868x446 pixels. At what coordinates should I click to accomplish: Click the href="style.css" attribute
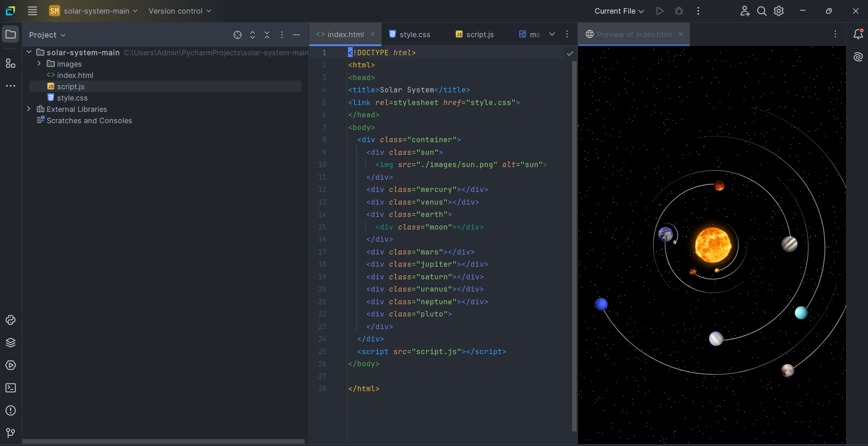(479, 102)
